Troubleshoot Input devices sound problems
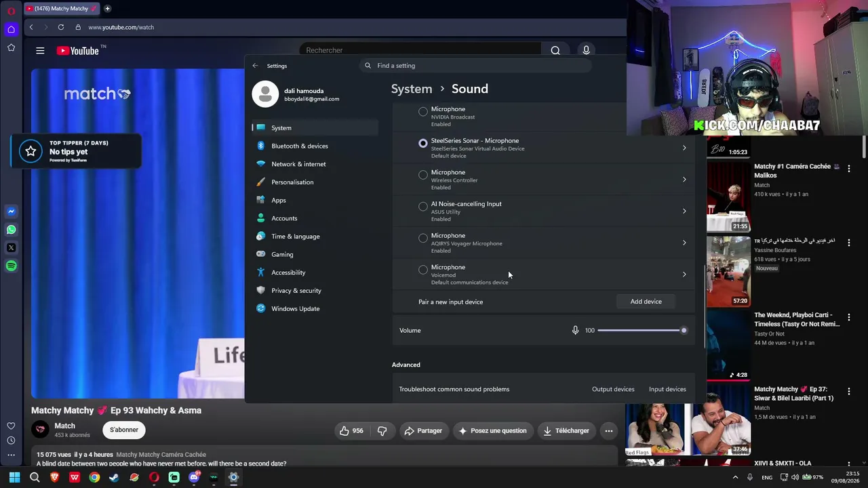 pos(667,389)
